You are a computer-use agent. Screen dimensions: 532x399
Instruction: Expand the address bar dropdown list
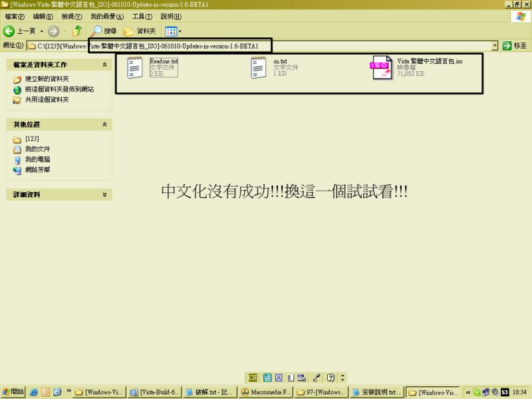tap(495, 45)
